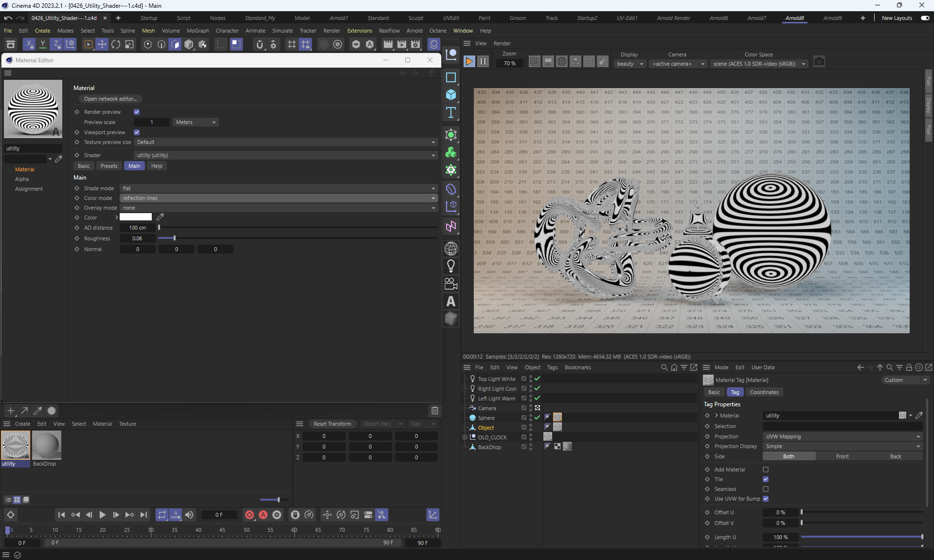
Task: Uncheck the Render preview checkbox
Action: tap(137, 112)
